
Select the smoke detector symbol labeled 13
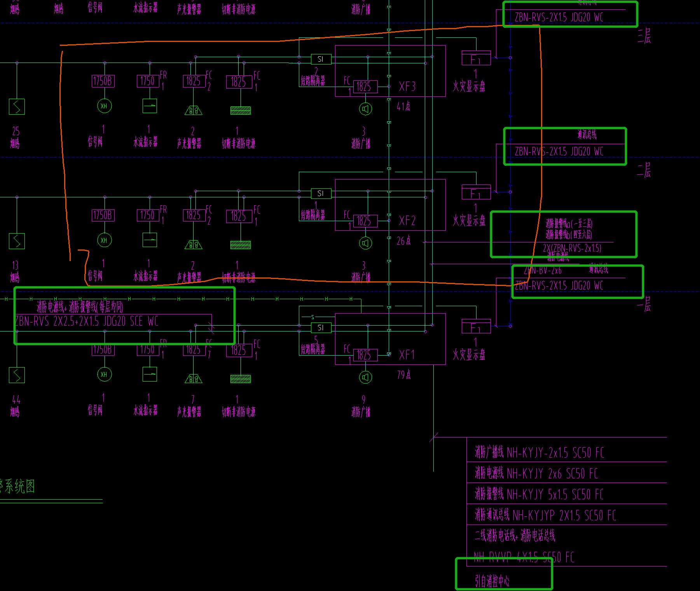(x=17, y=241)
